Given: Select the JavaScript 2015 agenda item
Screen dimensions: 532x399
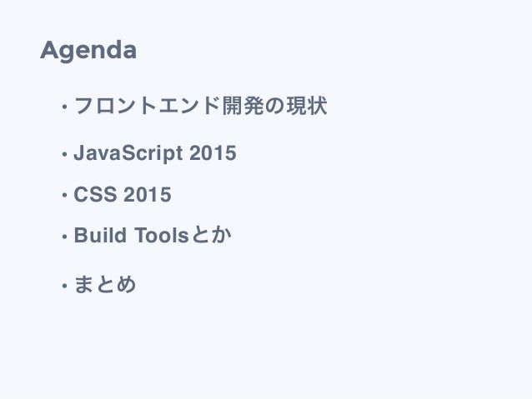Looking at the screenshot, I should (x=155, y=153).
